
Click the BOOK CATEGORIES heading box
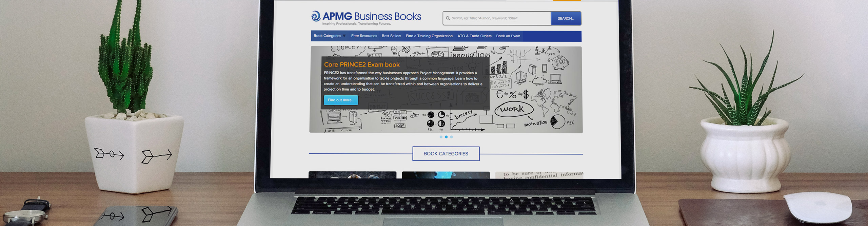point(446,154)
